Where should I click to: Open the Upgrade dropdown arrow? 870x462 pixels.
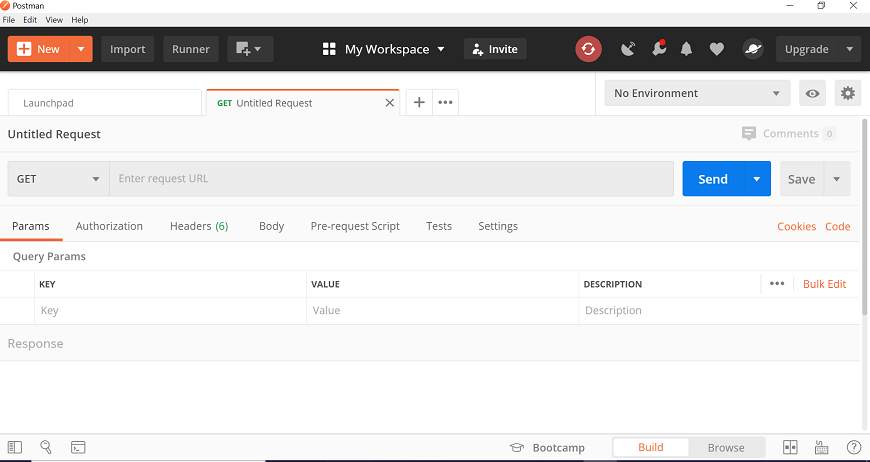849,49
